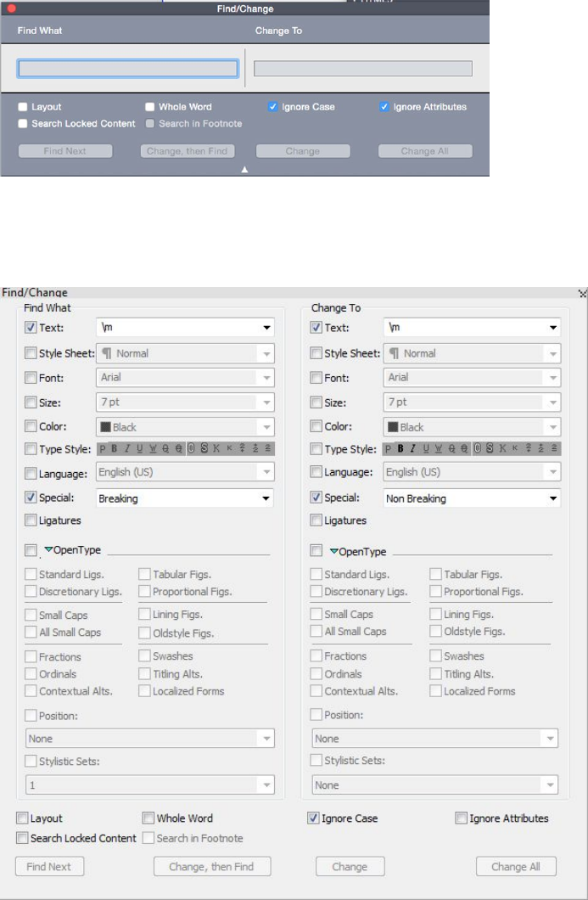This screenshot has height=900, width=588.
Task: Enable Language checkbox under Find What
Action: click(x=31, y=474)
